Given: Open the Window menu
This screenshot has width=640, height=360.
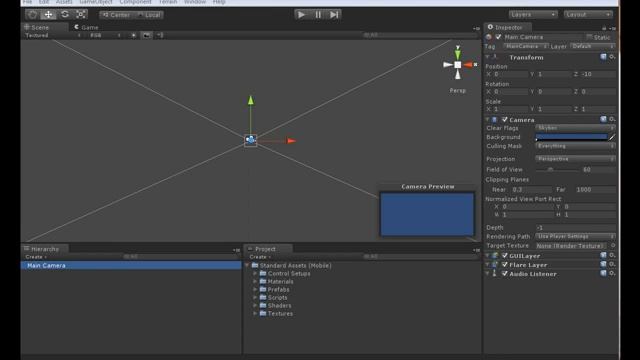Looking at the screenshot, I should tap(195, 2).
